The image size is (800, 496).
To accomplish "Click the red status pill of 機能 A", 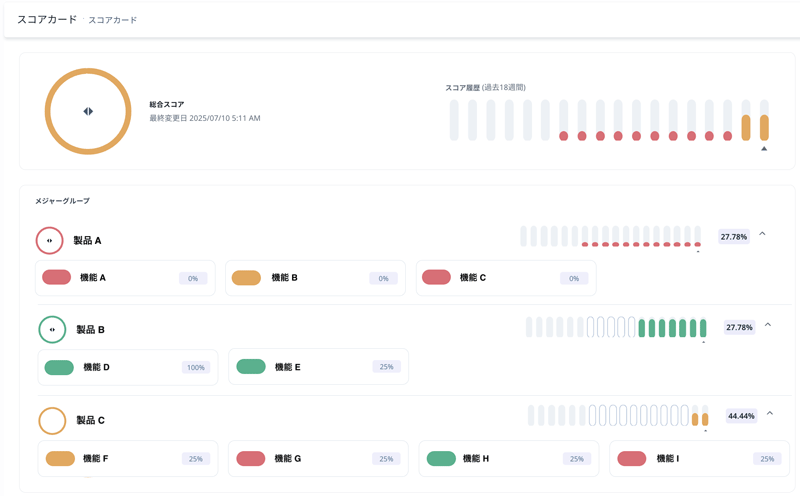I will point(57,278).
